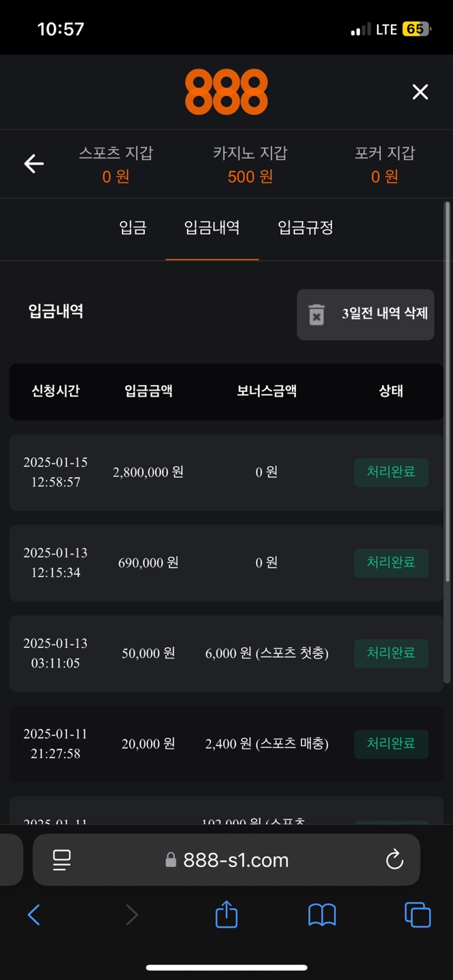The height and width of the screenshot is (980, 453).
Task: Choose the 카지노 지갑 500 원 wallet
Action: (250, 164)
